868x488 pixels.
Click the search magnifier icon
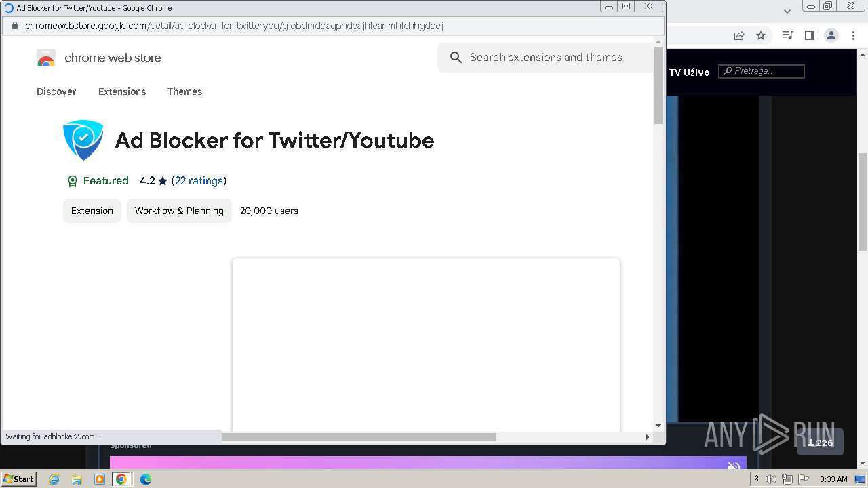click(456, 58)
